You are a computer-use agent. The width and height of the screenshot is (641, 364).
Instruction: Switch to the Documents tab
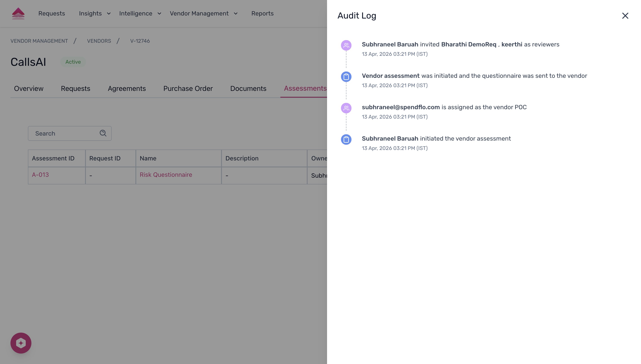click(248, 88)
